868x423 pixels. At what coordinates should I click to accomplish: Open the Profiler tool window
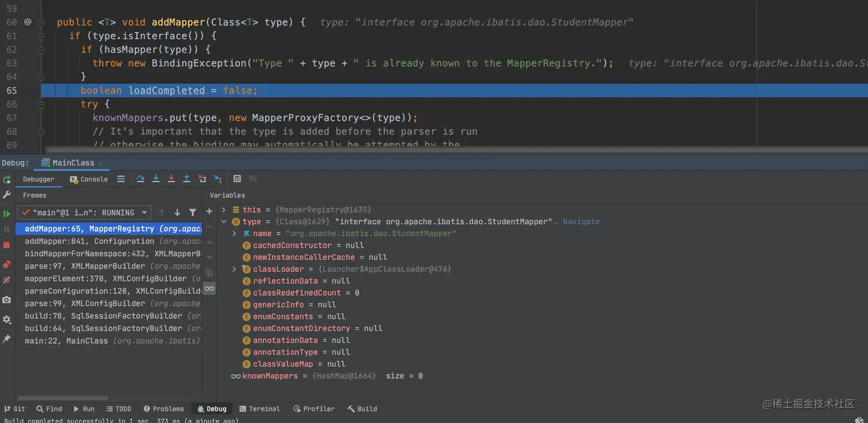point(314,409)
